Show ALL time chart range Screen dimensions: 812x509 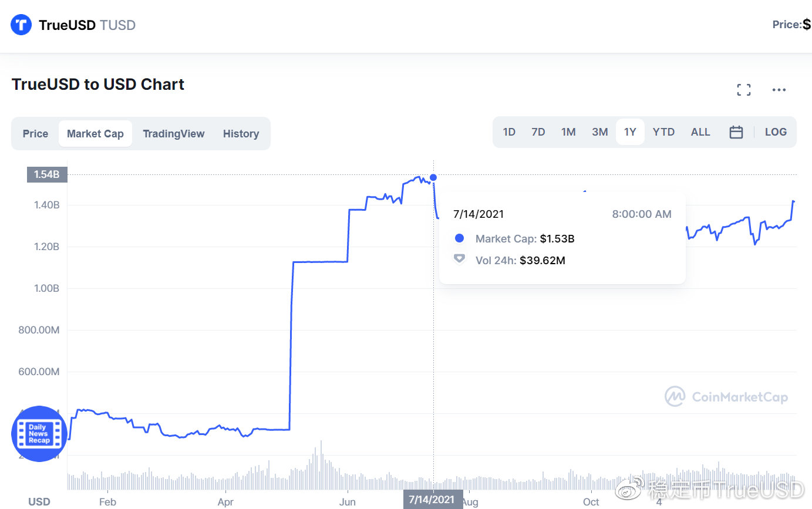pos(700,132)
